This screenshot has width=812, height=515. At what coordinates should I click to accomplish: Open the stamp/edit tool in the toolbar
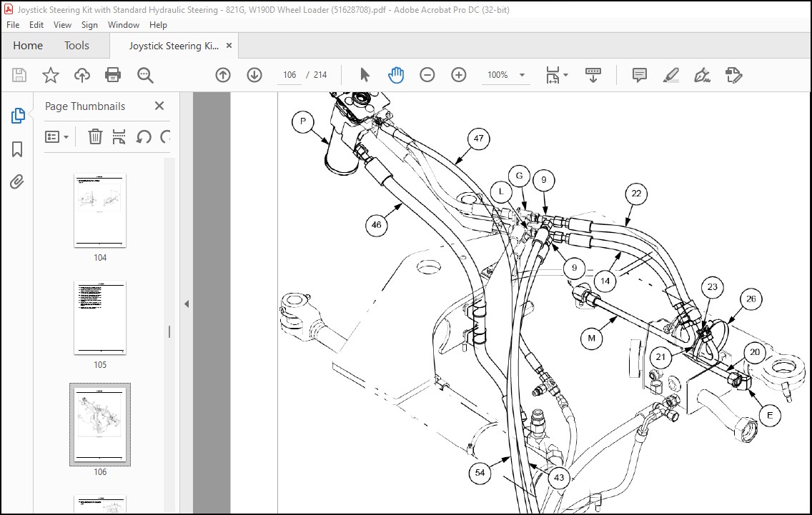734,75
